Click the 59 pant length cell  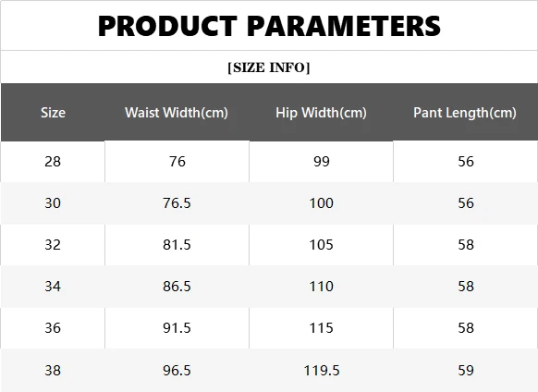point(466,370)
